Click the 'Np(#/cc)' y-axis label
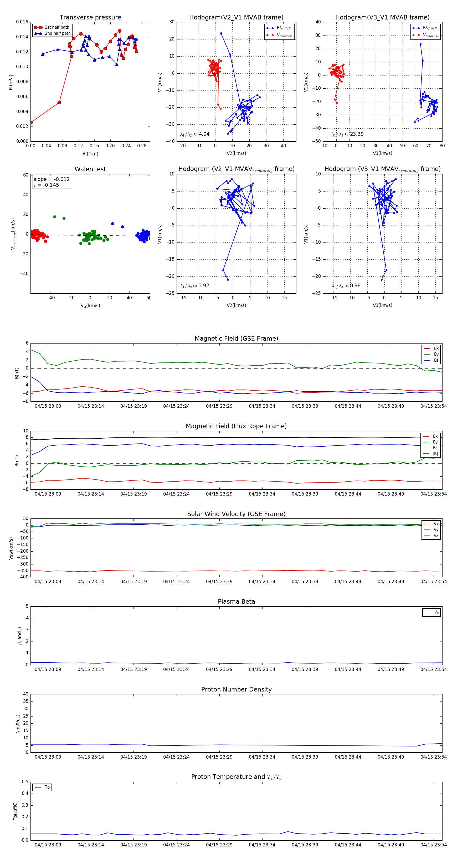473x868 pixels. point(18,724)
